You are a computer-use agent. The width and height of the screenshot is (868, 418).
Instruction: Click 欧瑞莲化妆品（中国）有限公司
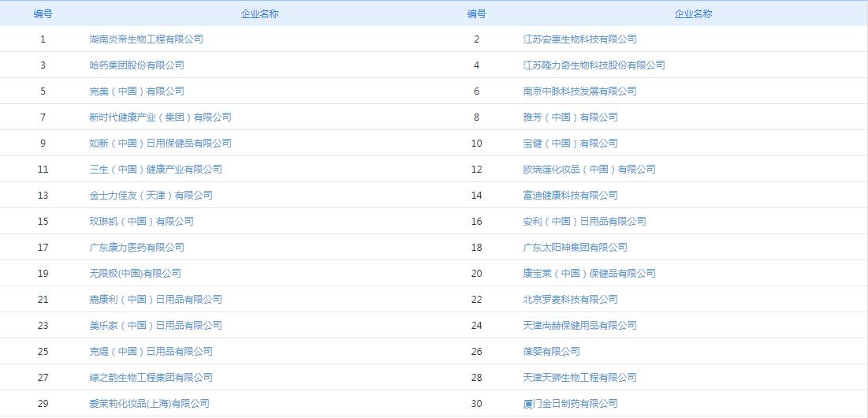pyautogui.click(x=589, y=170)
